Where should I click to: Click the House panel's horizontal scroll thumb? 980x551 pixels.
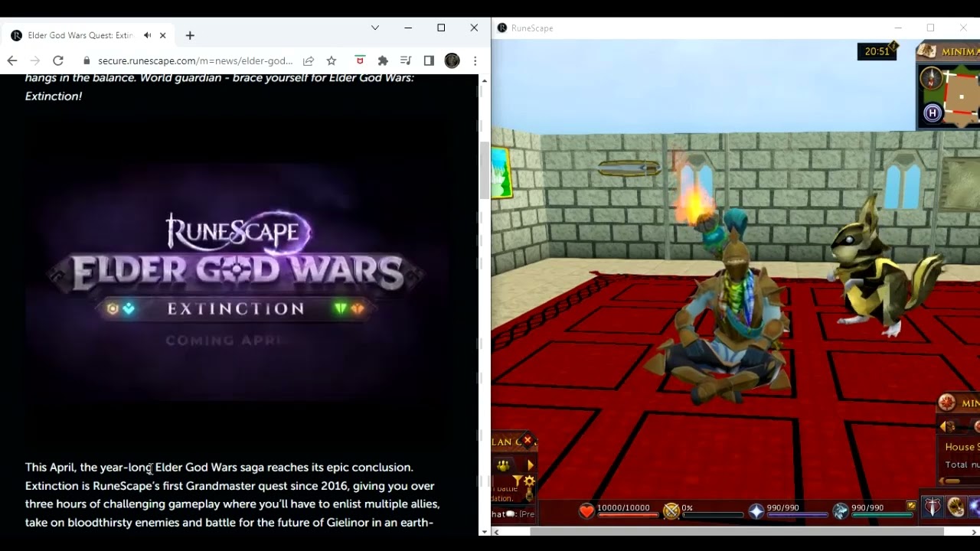(x=951, y=481)
